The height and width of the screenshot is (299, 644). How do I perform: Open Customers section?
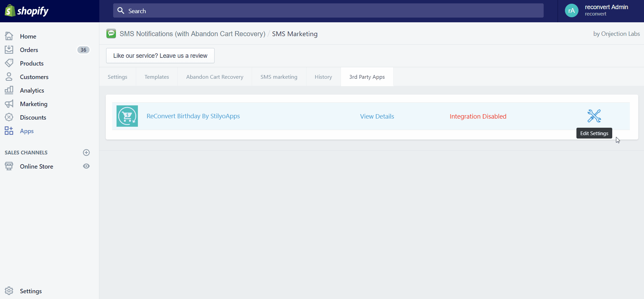click(x=34, y=77)
